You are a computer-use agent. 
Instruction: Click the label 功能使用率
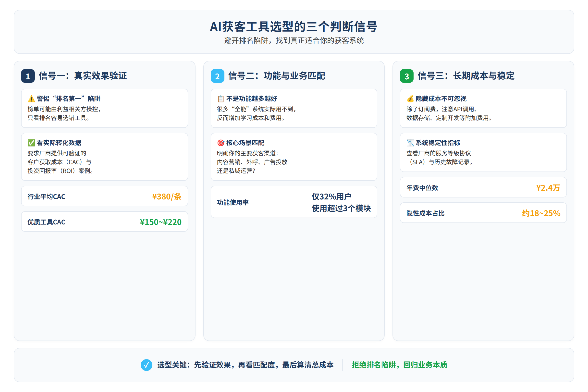click(x=233, y=203)
